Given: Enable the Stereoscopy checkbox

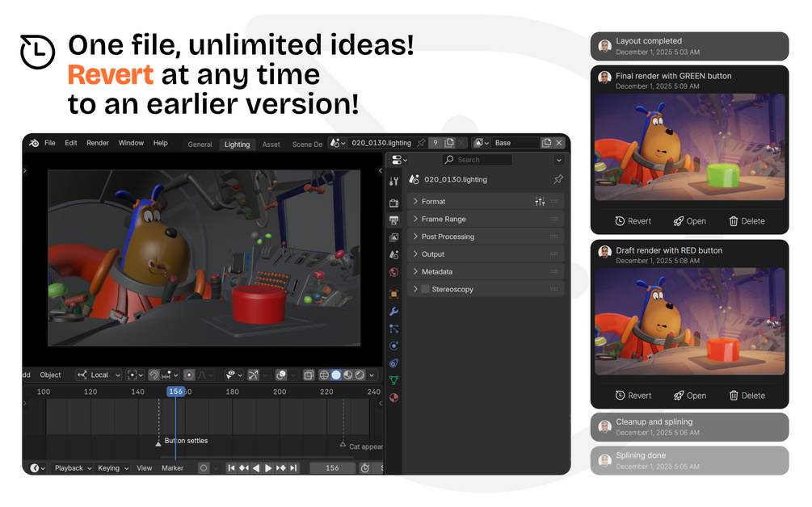Looking at the screenshot, I should pyautogui.click(x=425, y=289).
